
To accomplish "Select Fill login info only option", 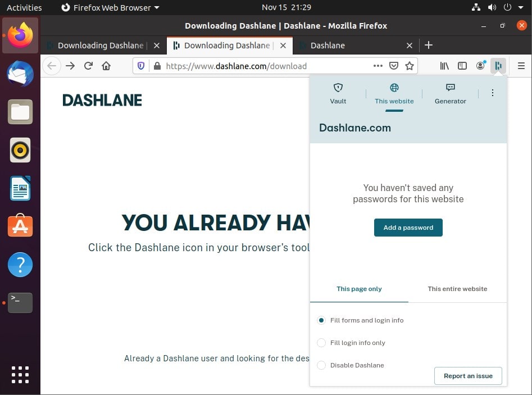I will 322,343.
